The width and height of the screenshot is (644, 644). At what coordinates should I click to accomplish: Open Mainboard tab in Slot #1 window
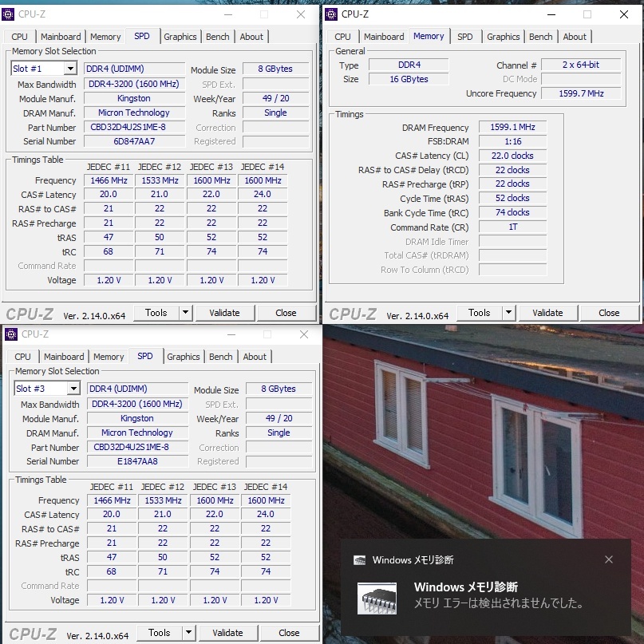coord(61,37)
